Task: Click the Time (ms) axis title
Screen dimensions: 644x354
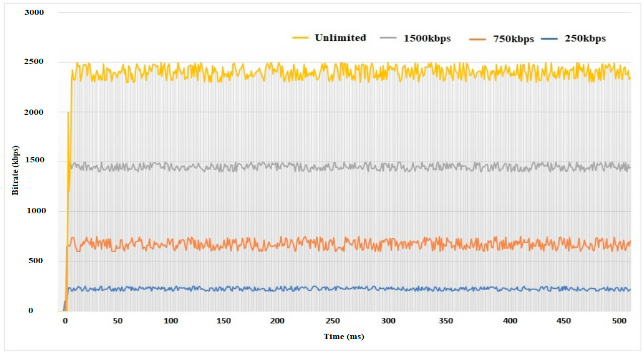Action: coord(344,336)
